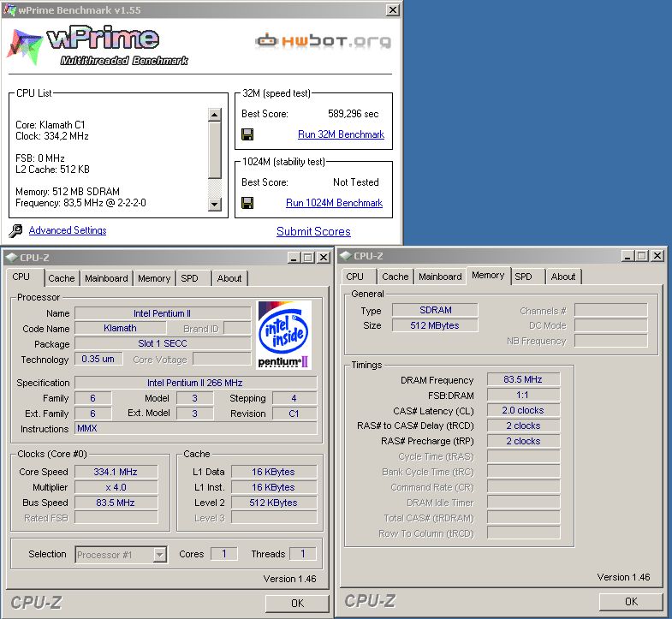Click the CPU List scrollbar thumb
This screenshot has height=619, width=672.
tap(214, 150)
